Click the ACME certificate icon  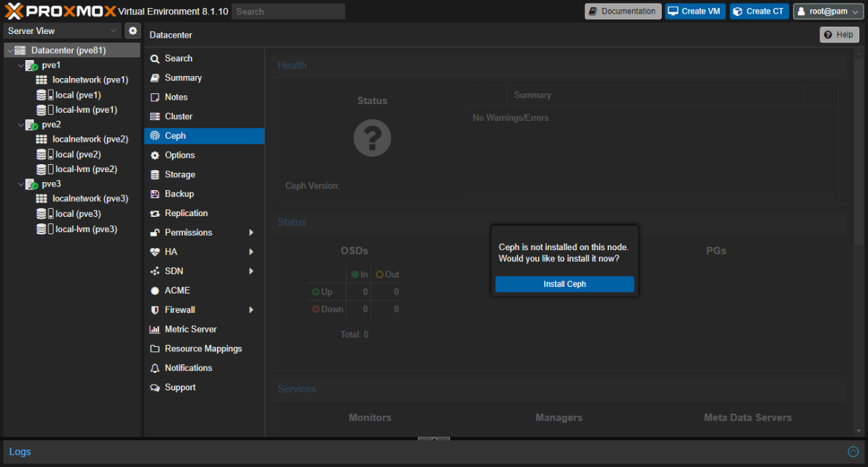pyautogui.click(x=155, y=291)
